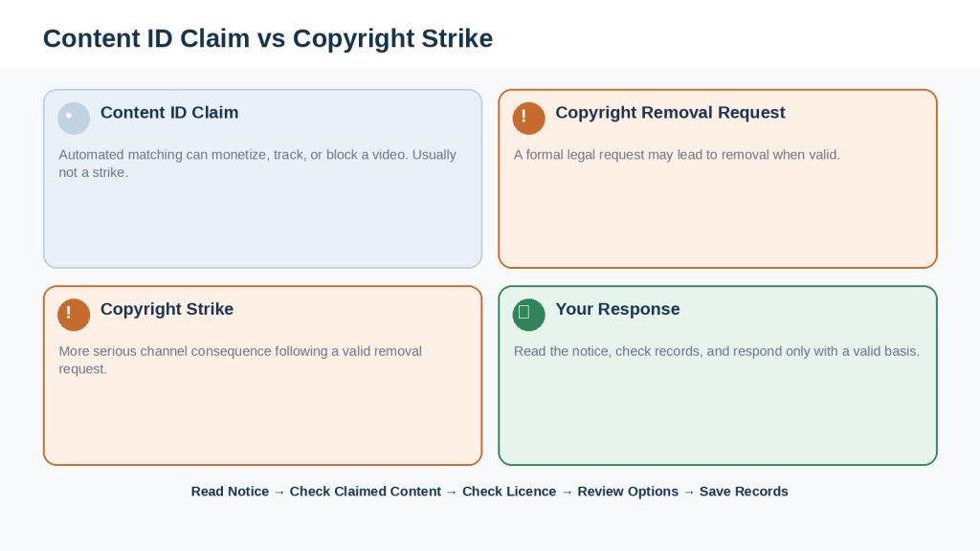The width and height of the screenshot is (980, 551).
Task: Click the Review Options step
Action: point(628,492)
